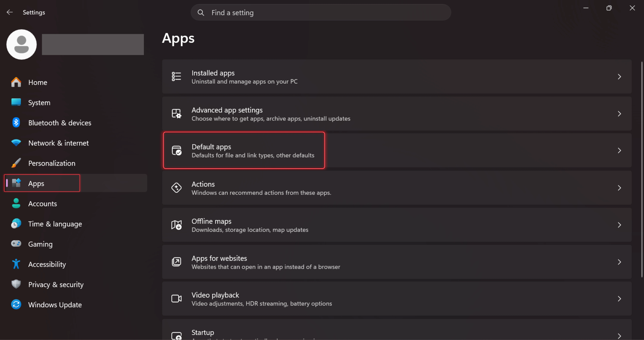Click the Actions row chevron
This screenshot has width=644, height=340.
click(620, 188)
